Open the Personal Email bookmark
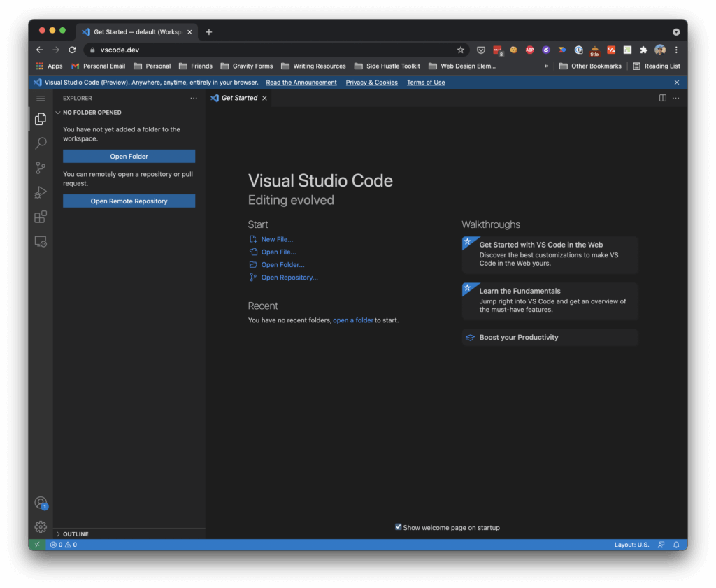716x588 pixels. [x=98, y=66]
